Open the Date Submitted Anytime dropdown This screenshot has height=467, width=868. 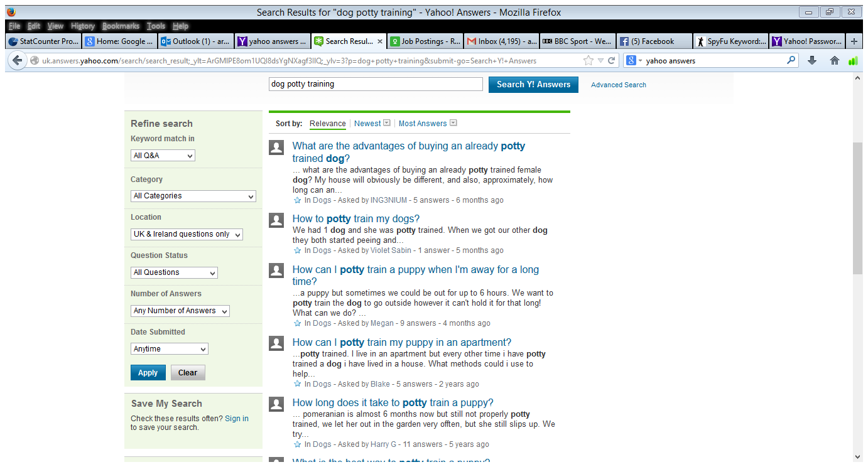coord(169,349)
